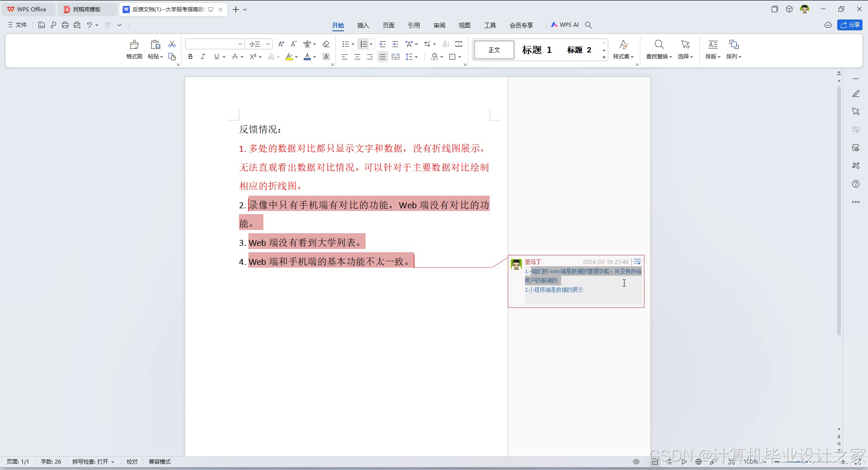Toggle bold formatting
The height and width of the screenshot is (470, 868).
click(x=190, y=57)
